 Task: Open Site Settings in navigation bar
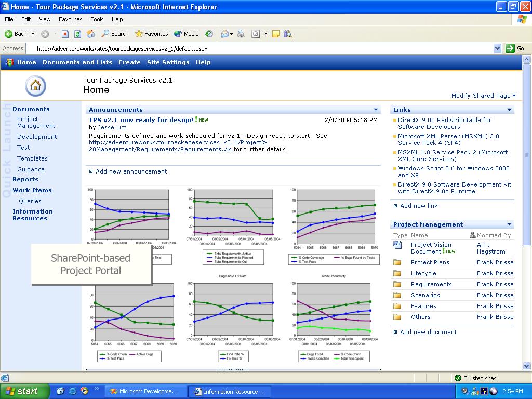click(x=168, y=62)
